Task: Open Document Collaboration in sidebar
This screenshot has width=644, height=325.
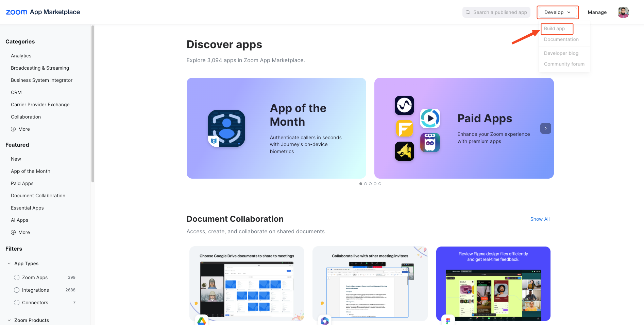Action: [38, 196]
